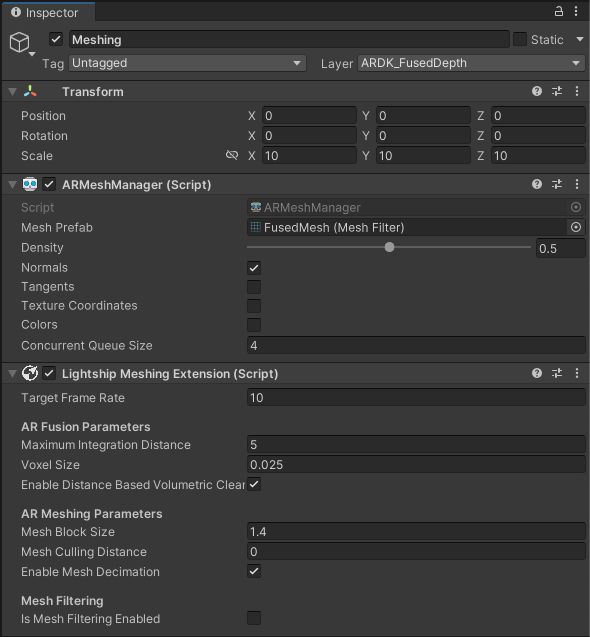Click the Lightship Meshing Extension script icon
The height and width of the screenshot is (637, 590).
tap(30, 373)
